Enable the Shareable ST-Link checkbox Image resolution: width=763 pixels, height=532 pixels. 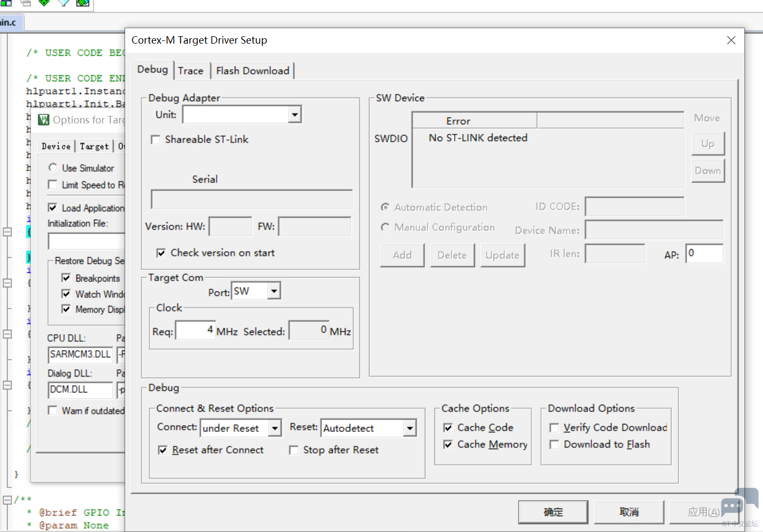(156, 140)
